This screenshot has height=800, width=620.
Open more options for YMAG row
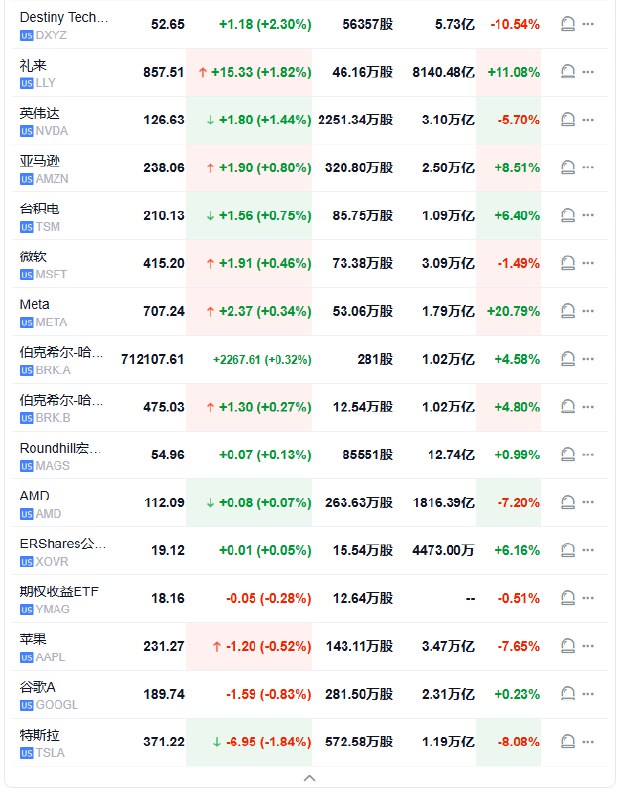tap(588, 598)
